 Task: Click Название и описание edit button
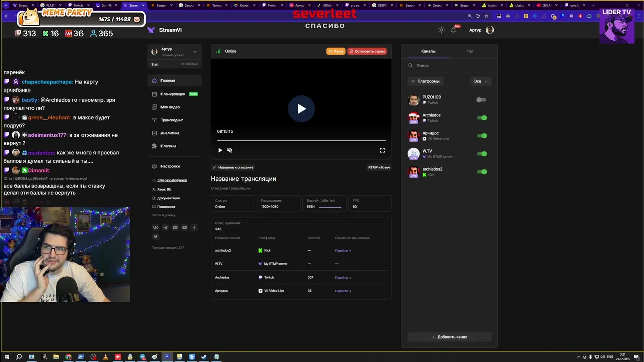coord(233,167)
